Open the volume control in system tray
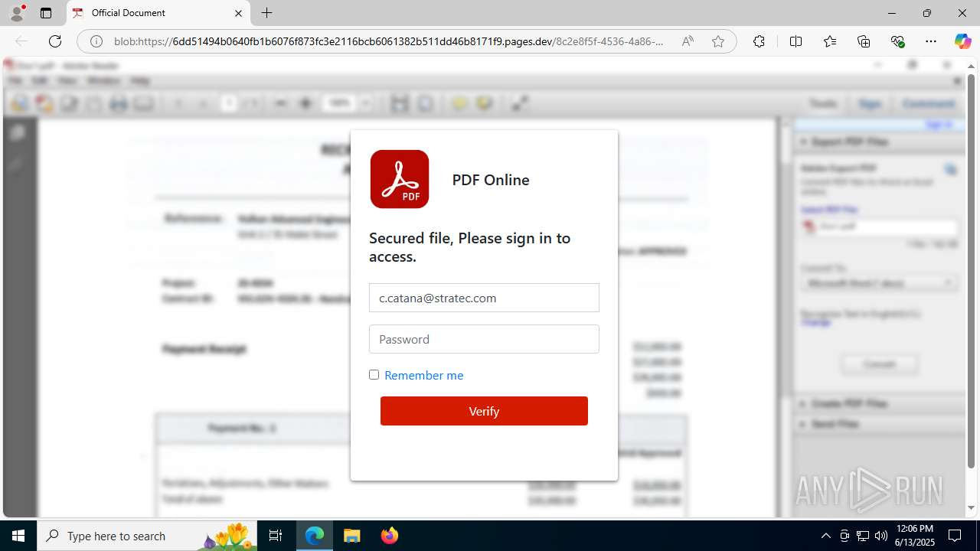Viewport: 980px width, 551px height. (881, 536)
